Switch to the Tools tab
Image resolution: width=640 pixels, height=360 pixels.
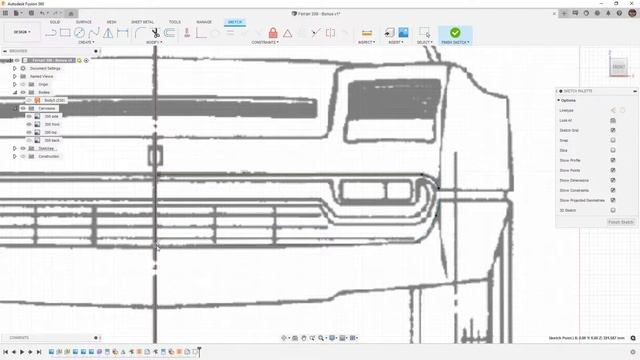click(x=175, y=22)
